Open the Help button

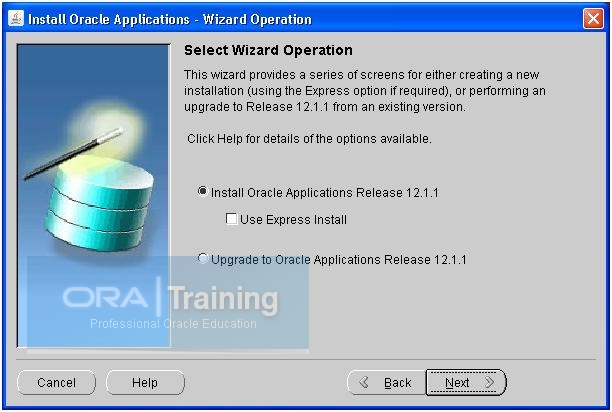145,383
